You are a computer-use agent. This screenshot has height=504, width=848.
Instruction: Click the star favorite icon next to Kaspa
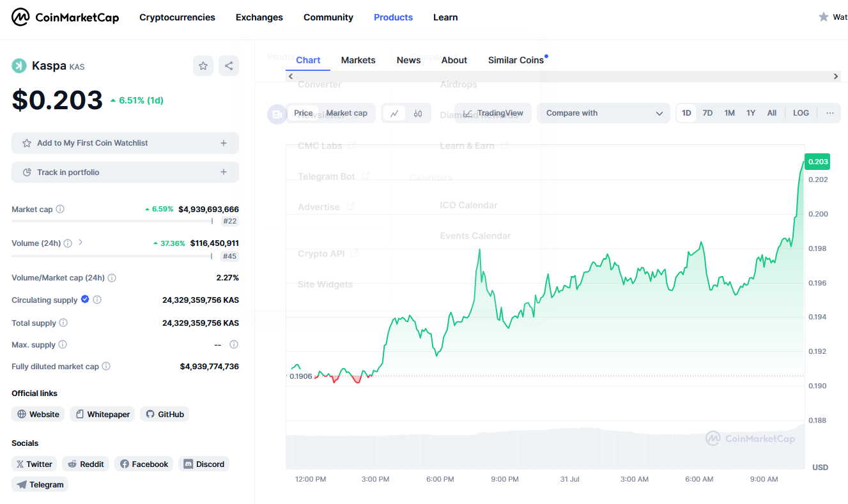point(203,66)
